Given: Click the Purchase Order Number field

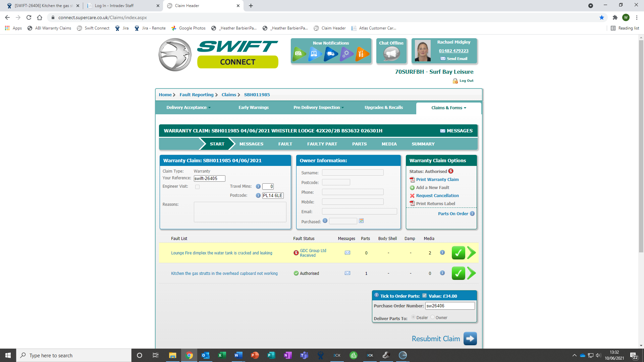Looking at the screenshot, I should tap(449, 306).
